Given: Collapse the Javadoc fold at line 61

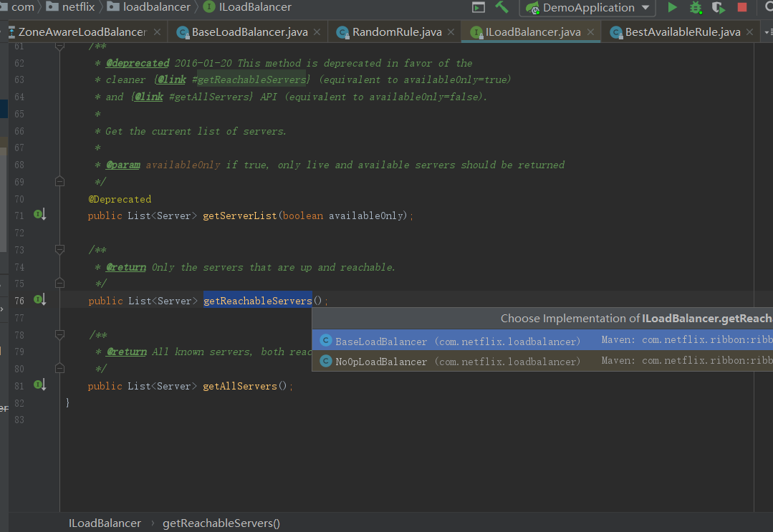Looking at the screenshot, I should 59,47.
